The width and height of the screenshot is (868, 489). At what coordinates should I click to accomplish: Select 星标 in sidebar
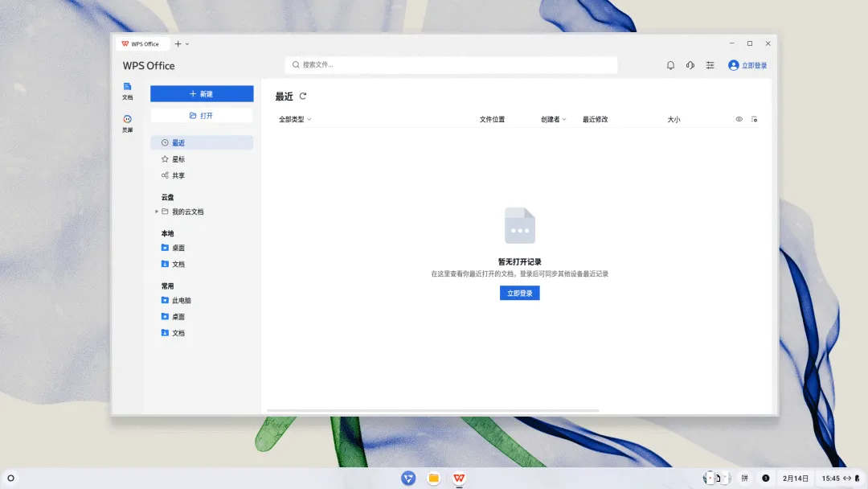(x=202, y=159)
